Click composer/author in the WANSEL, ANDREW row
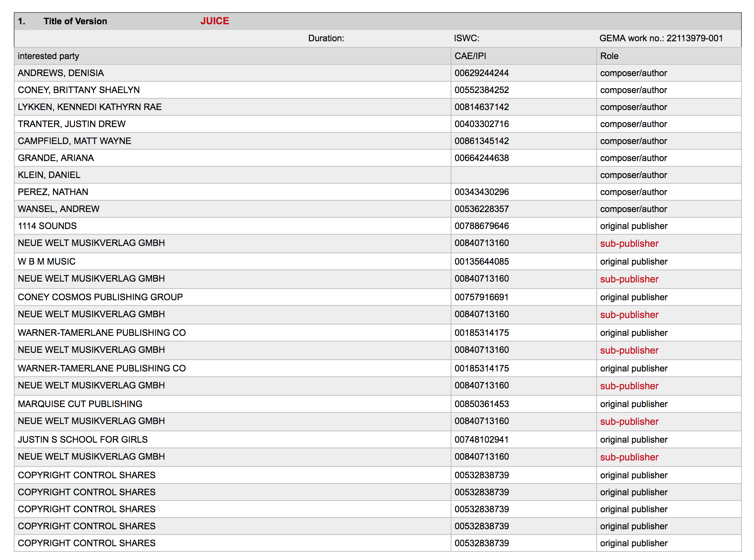The height and width of the screenshot is (560, 754). (x=633, y=209)
